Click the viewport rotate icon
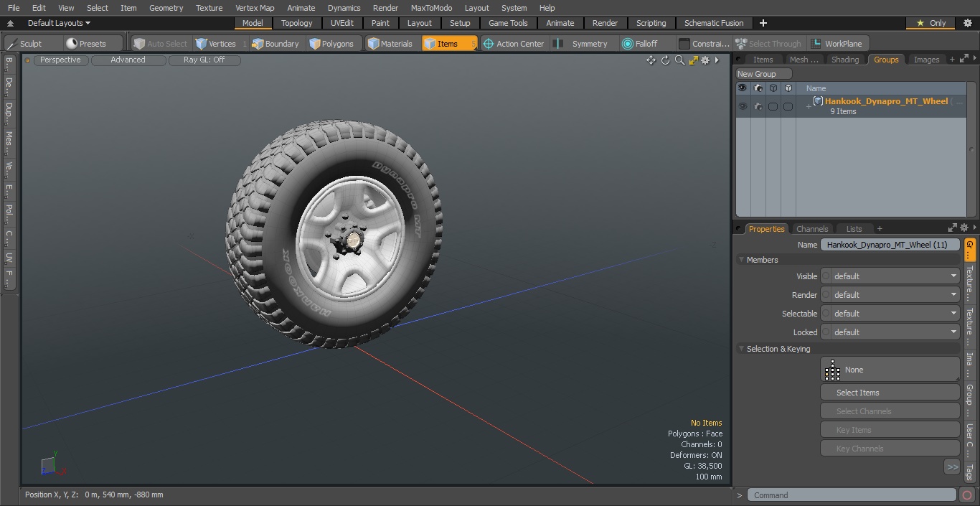This screenshot has width=980, height=506. (665, 60)
